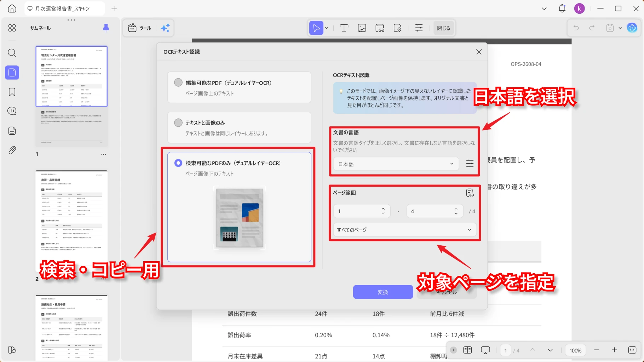This screenshot has width=644, height=362.
Task: Expand the selection tool dropdown arrow
Action: 327,28
